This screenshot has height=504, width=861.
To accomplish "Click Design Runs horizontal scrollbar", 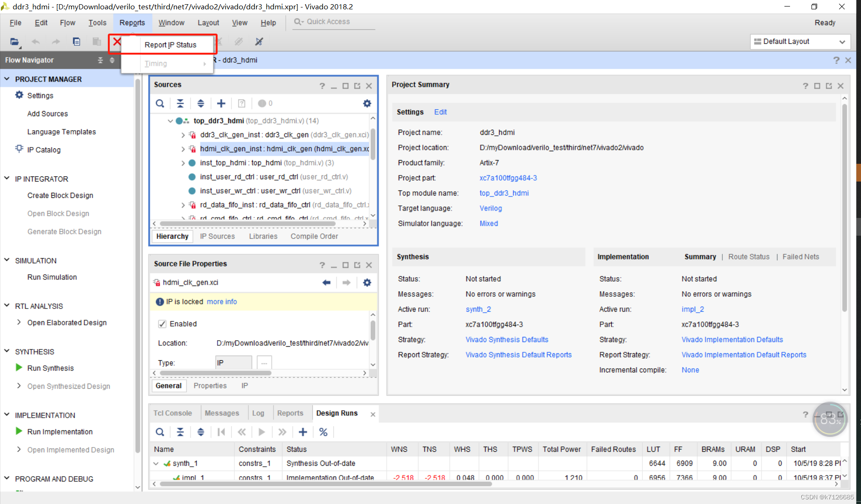I will tap(326, 484).
